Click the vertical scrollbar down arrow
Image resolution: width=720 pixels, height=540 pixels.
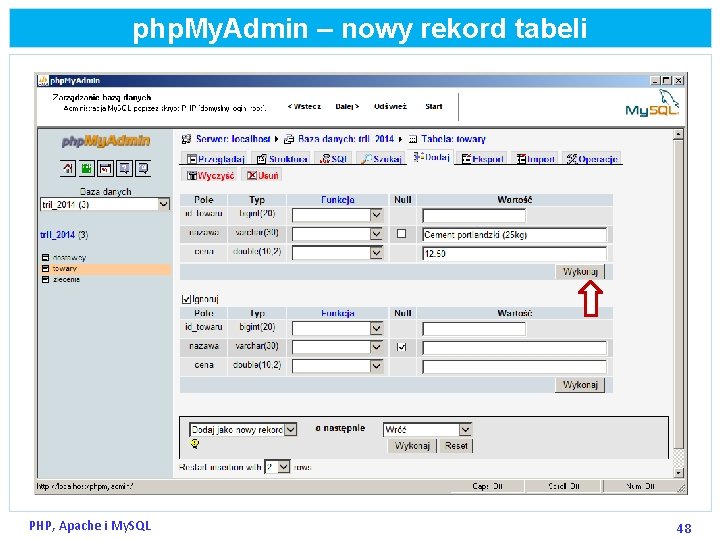pyautogui.click(x=678, y=472)
